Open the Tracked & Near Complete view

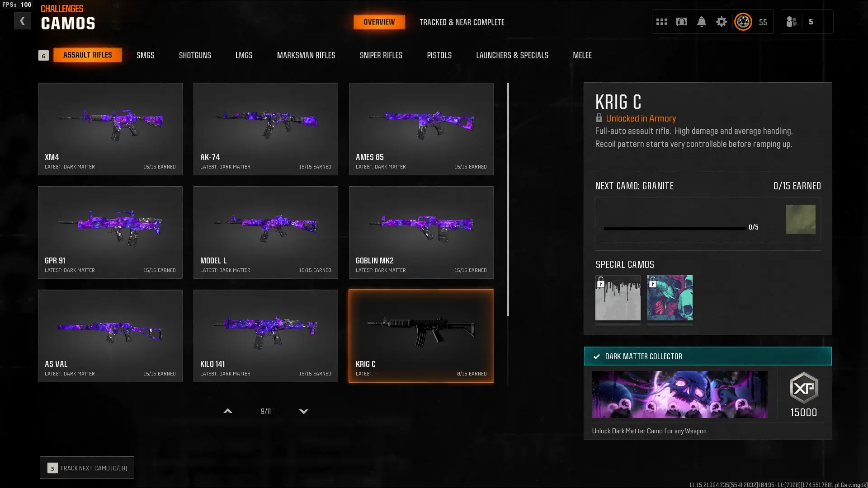(x=462, y=22)
